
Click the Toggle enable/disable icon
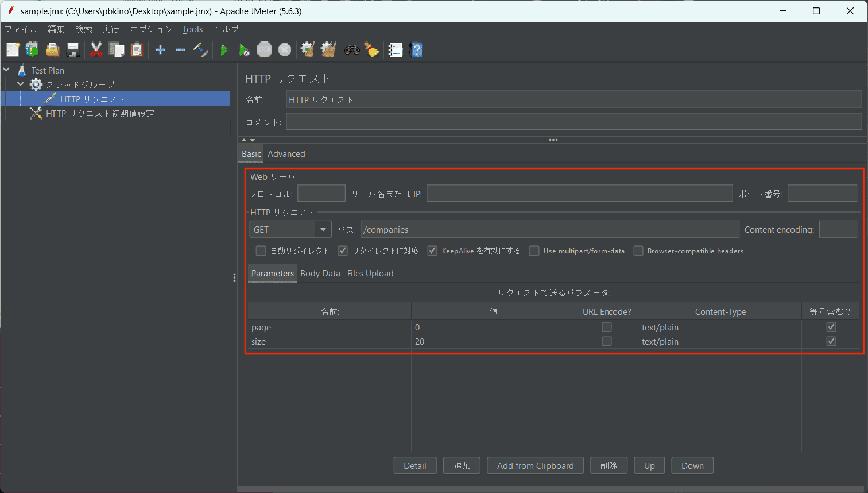coord(200,50)
